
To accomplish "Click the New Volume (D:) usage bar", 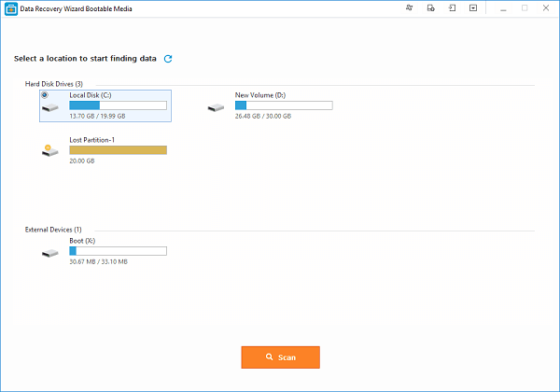I will click(x=284, y=105).
